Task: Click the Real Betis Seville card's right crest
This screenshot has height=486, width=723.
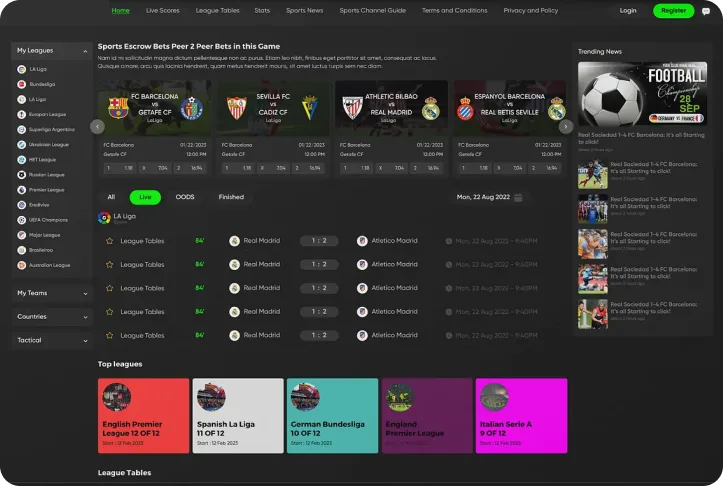Action: [557, 109]
